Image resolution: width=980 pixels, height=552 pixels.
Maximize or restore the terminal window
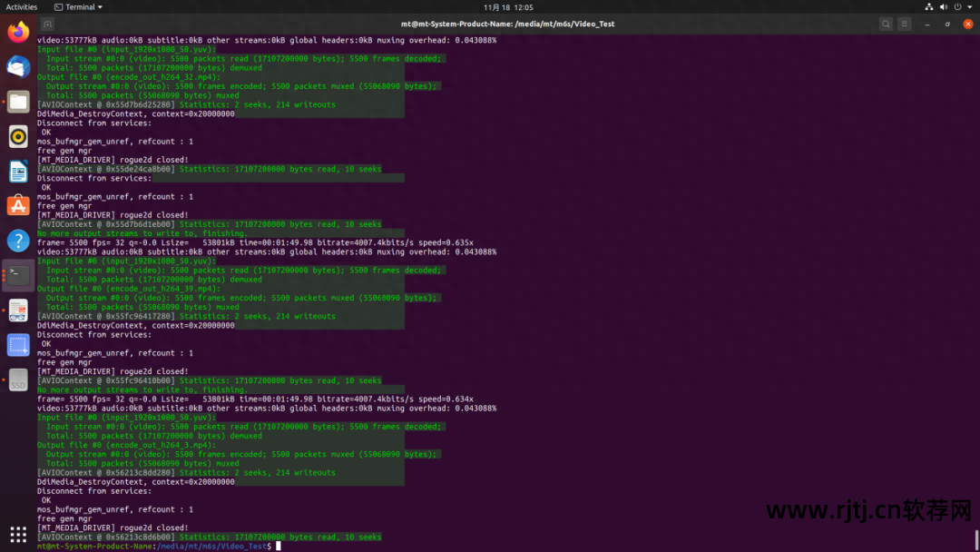point(947,25)
